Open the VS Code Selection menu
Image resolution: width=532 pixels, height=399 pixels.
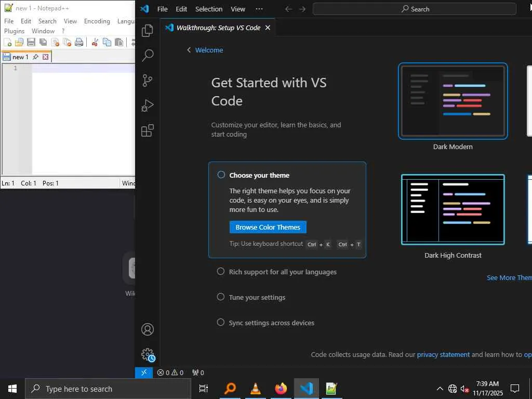pyautogui.click(x=209, y=9)
